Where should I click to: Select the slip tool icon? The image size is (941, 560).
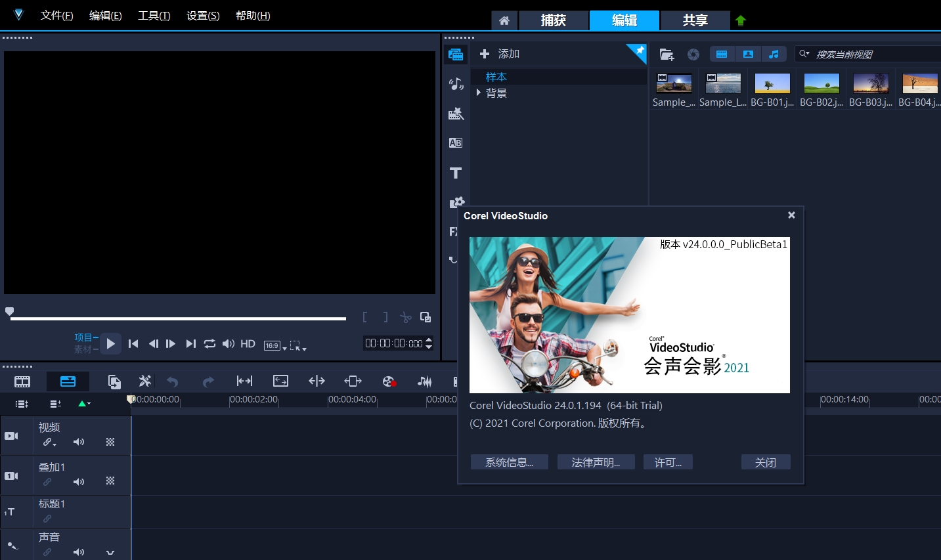(x=317, y=381)
